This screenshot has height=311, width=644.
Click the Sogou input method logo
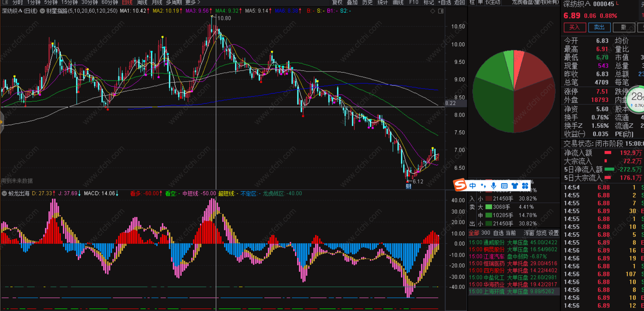pos(460,185)
